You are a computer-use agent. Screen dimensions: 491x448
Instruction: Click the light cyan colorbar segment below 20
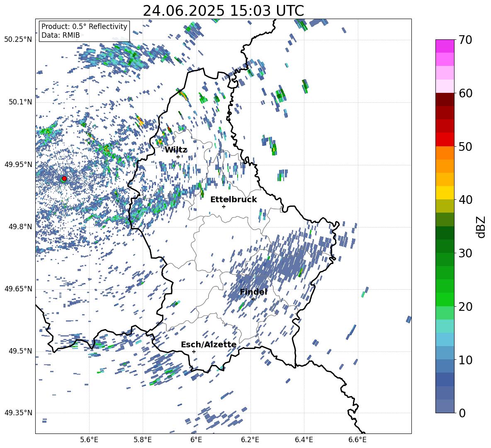click(x=445, y=326)
